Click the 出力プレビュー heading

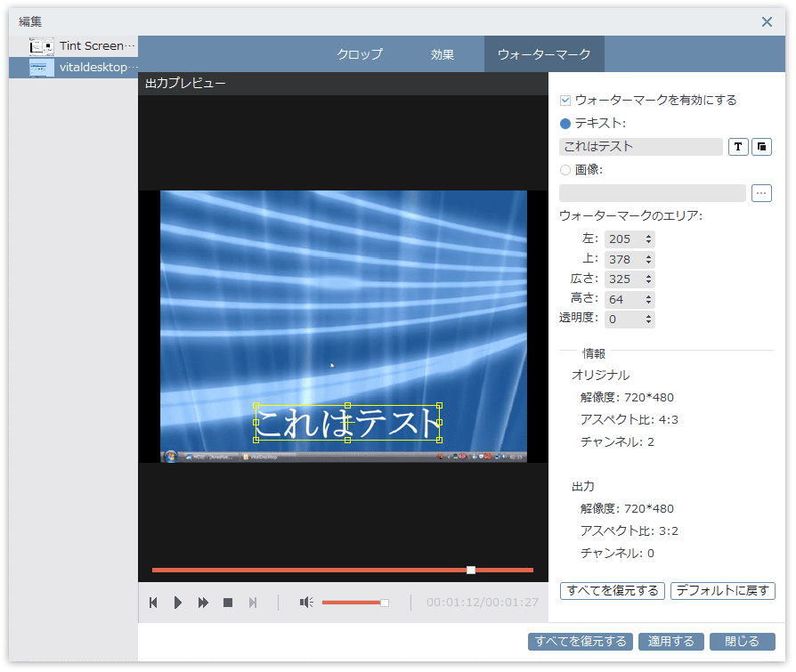point(185,84)
